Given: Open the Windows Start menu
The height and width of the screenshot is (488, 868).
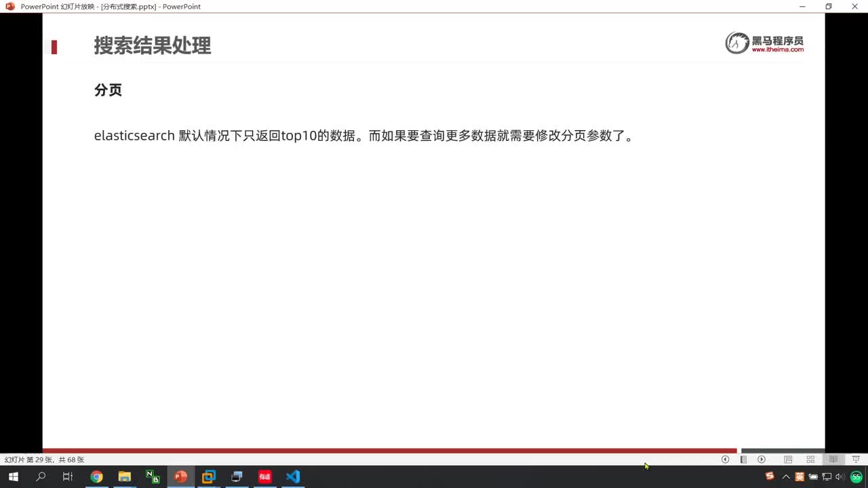Looking at the screenshot, I should [14, 476].
